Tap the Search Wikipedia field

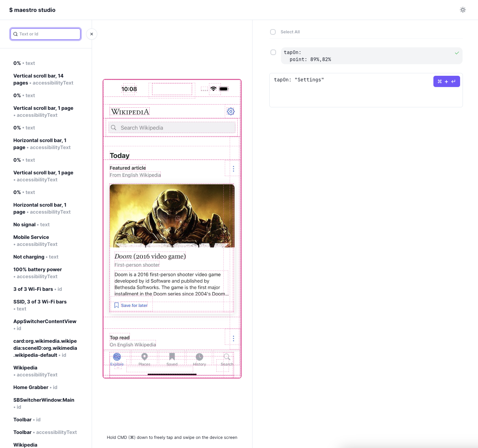point(172,128)
